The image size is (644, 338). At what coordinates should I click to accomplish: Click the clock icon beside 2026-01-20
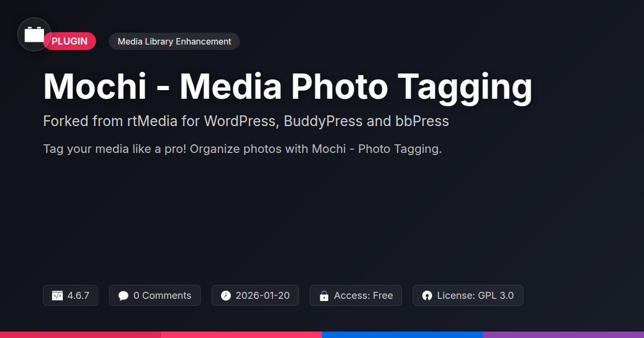click(x=226, y=296)
